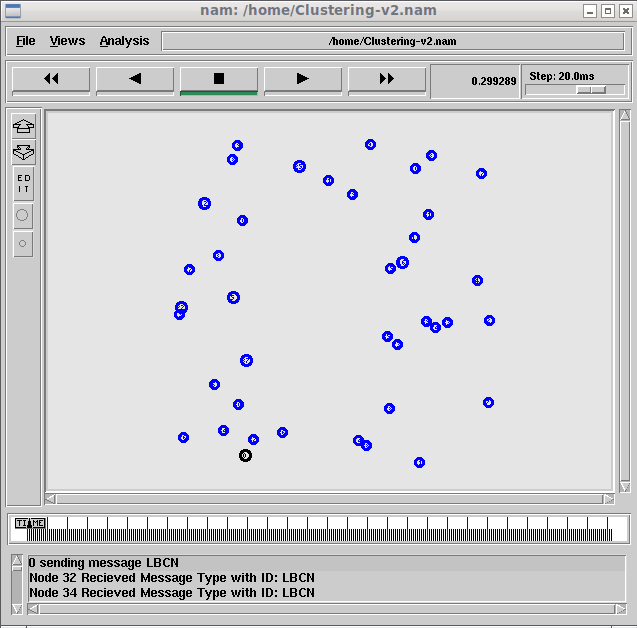This screenshot has height=628, width=637.
Task: Close the nam window
Action: tap(626, 11)
